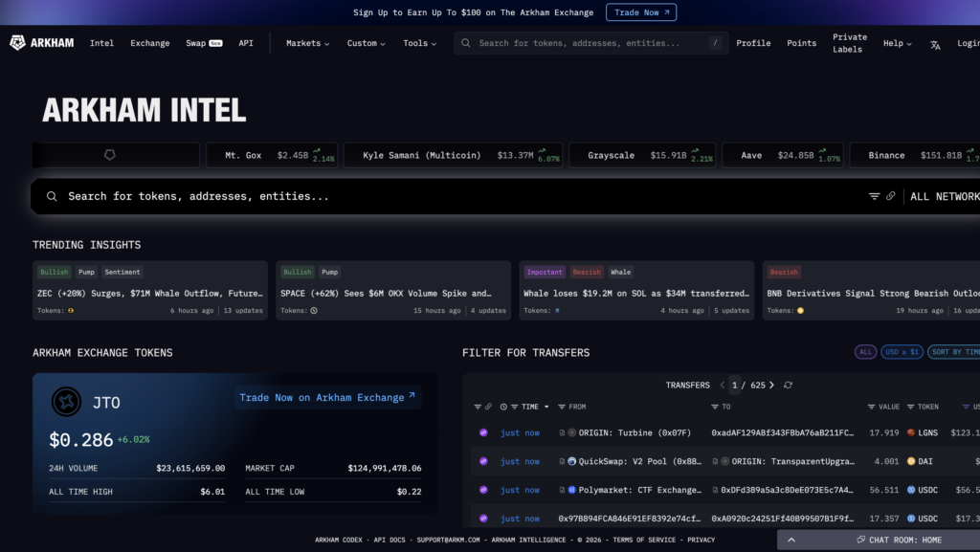Open the filter icon in main search bar
Viewport: 980px width, 552px height.
click(874, 196)
